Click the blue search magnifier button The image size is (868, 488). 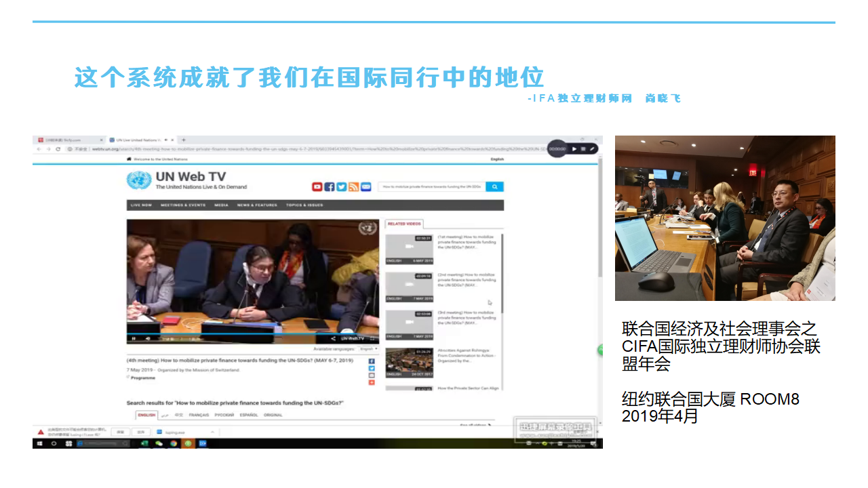495,186
